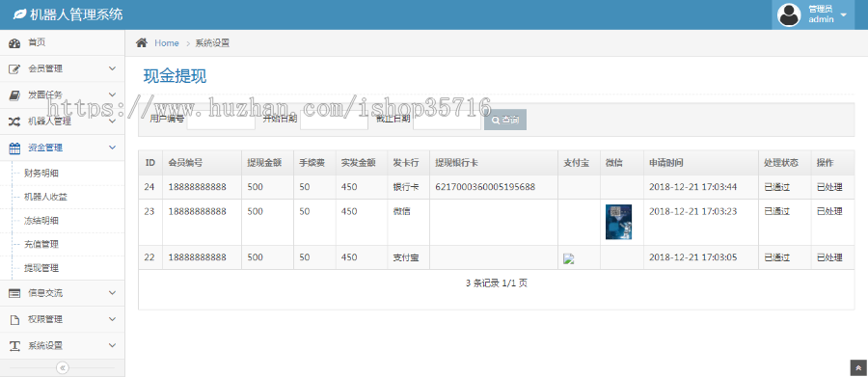This screenshot has height=377, width=868.
Task: Focus the 开始日期 input field
Action: (334, 120)
